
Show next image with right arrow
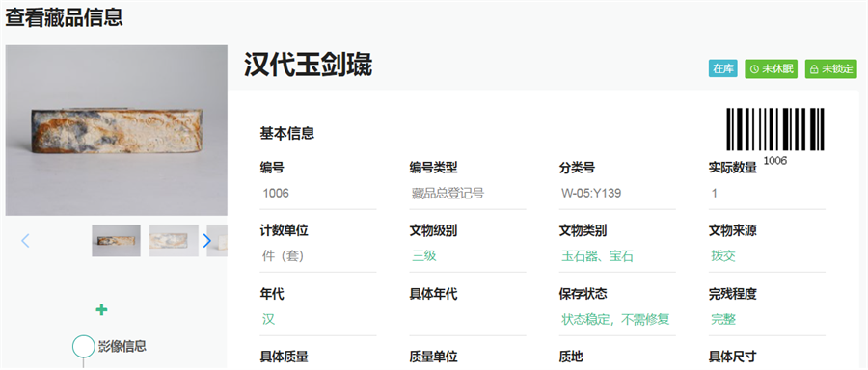click(x=207, y=241)
